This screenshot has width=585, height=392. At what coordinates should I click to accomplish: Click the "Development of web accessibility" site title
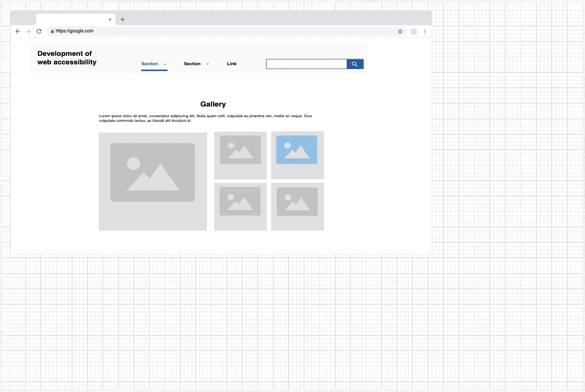point(67,58)
